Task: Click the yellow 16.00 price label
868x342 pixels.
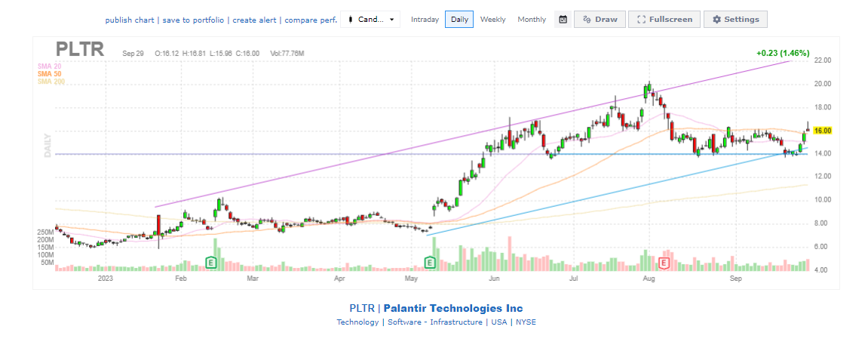Action: 824,131
